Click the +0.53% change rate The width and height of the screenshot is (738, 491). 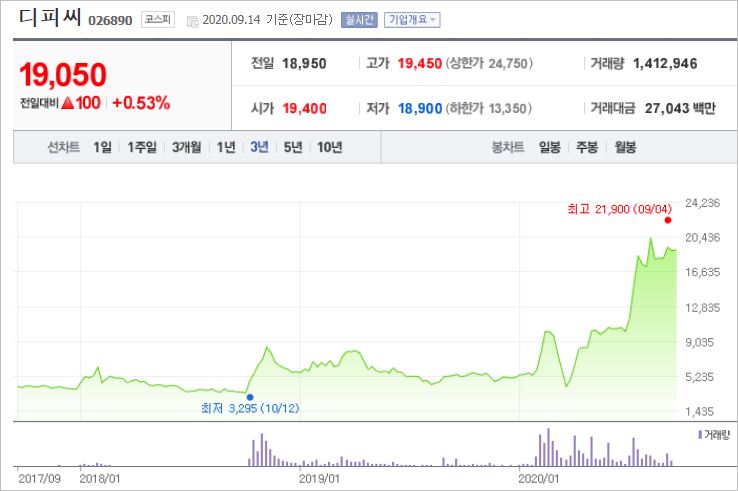tap(141, 103)
